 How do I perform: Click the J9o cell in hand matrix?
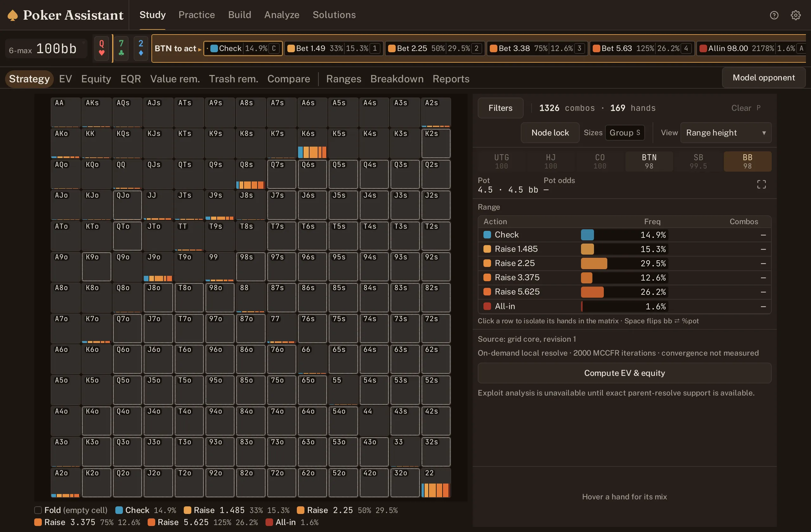coord(158,267)
